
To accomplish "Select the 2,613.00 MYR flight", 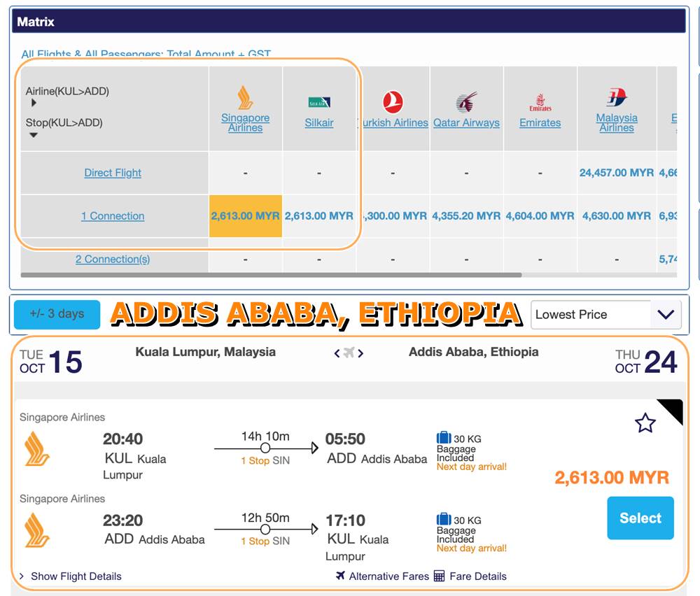I will pyautogui.click(x=640, y=518).
